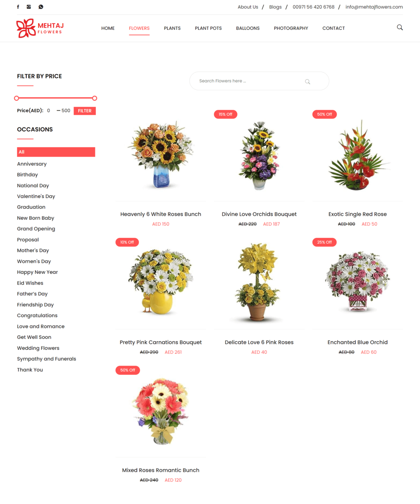Image resolution: width=420 pixels, height=504 pixels.
Task: Click the 25% Off badge on Enchanted Blue Orchid
Action: pos(324,242)
